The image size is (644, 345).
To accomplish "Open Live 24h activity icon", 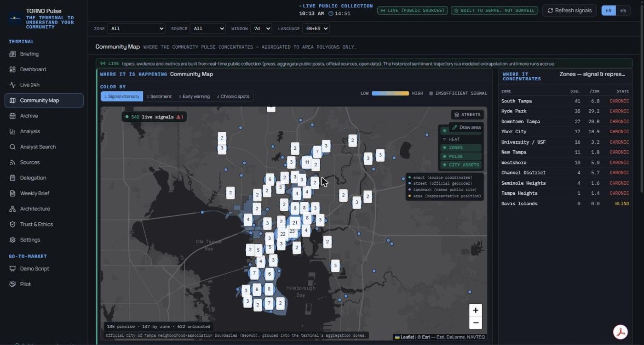I will click(12, 85).
